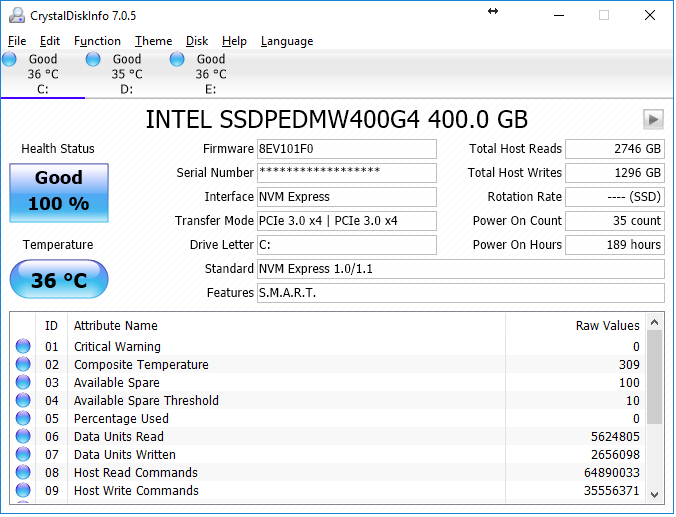Select the Critical Warning attribute row
This screenshot has height=517, width=676.
tap(328, 346)
